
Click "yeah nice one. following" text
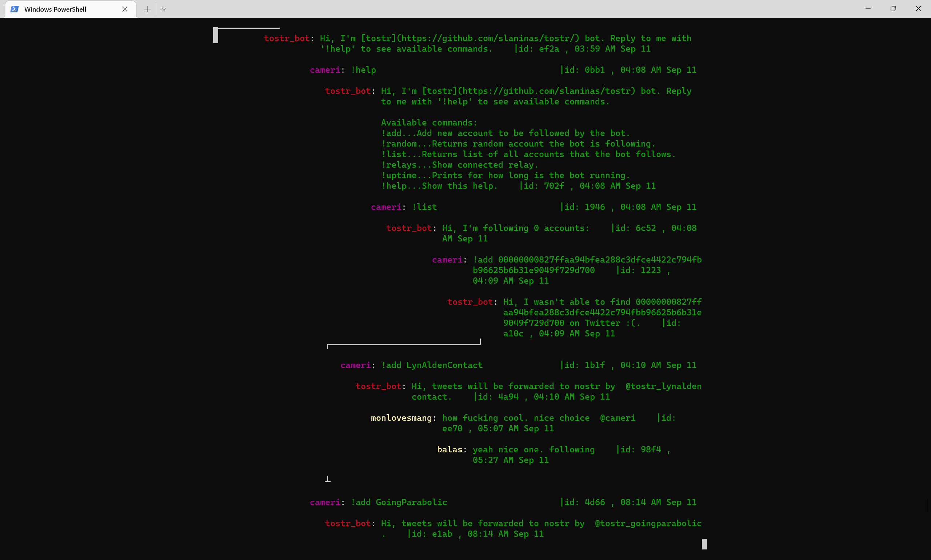[x=534, y=450]
